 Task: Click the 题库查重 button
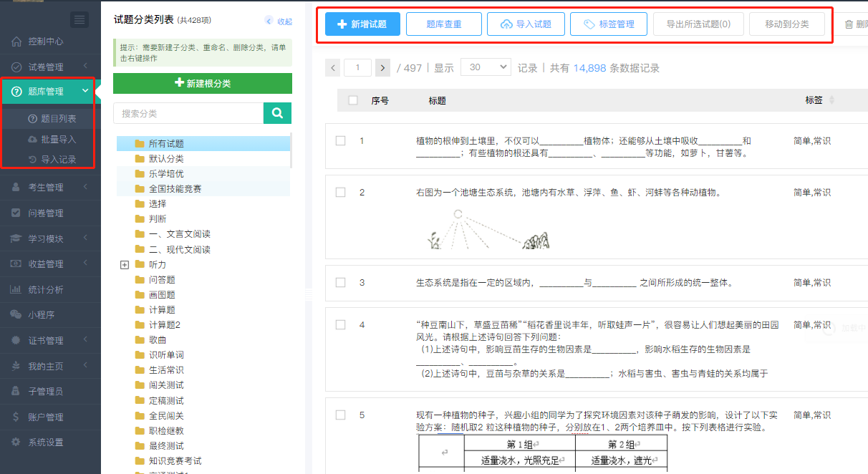tap(444, 24)
